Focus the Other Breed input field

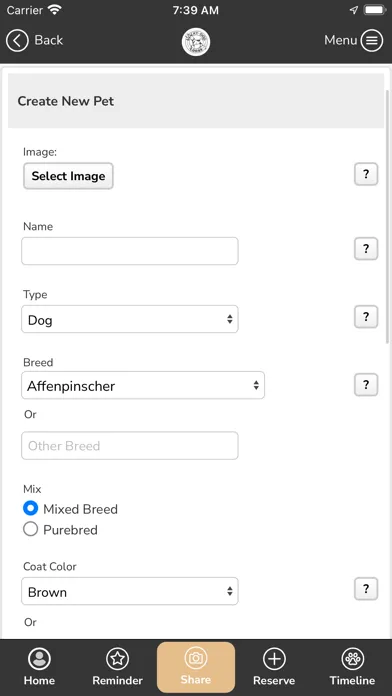pyautogui.click(x=130, y=446)
